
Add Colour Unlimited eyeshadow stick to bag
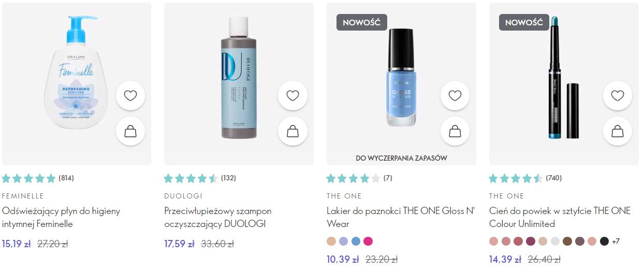tap(618, 132)
